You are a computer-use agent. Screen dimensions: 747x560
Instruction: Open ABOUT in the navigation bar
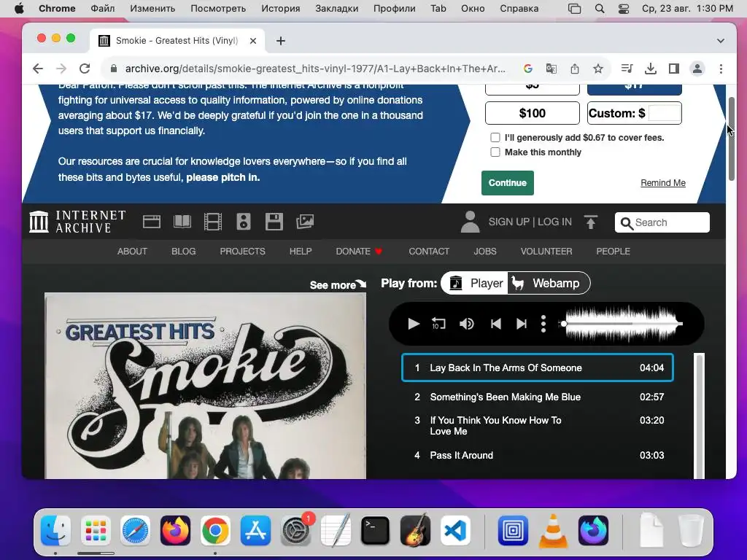click(132, 252)
